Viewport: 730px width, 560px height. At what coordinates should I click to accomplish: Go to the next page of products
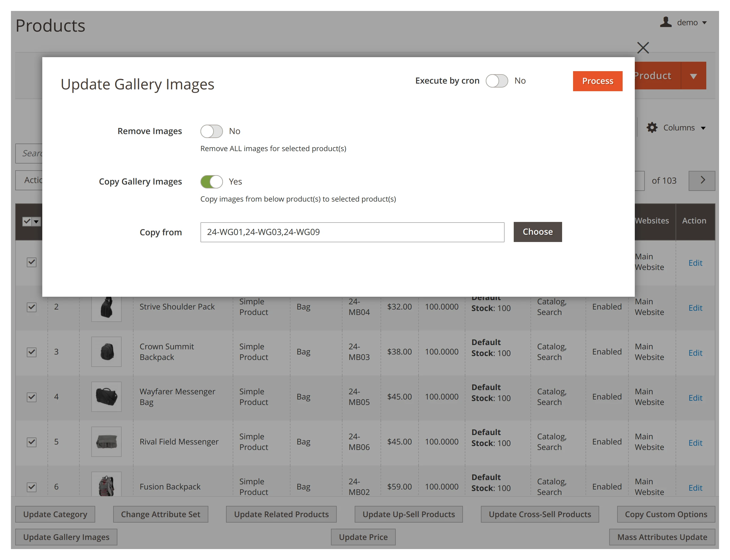[x=702, y=180]
